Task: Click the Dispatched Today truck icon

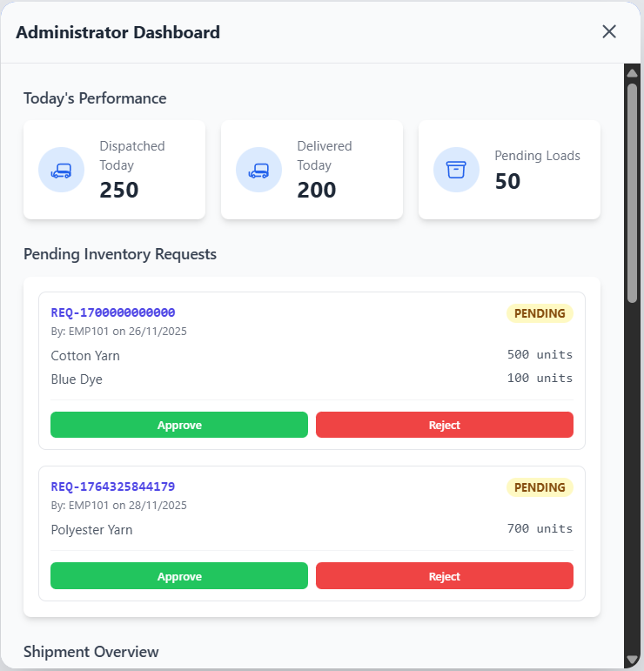Action: pyautogui.click(x=61, y=170)
